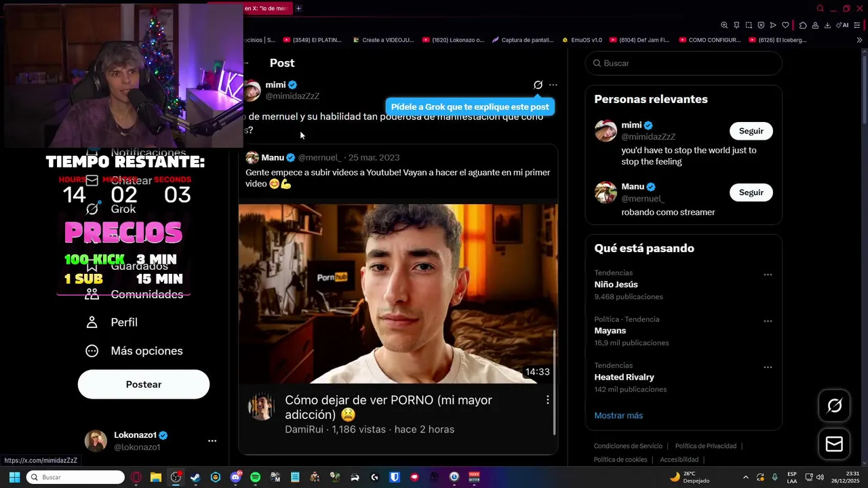Show hidden system tray icons
The width and height of the screenshot is (868, 488).
pyautogui.click(x=746, y=477)
